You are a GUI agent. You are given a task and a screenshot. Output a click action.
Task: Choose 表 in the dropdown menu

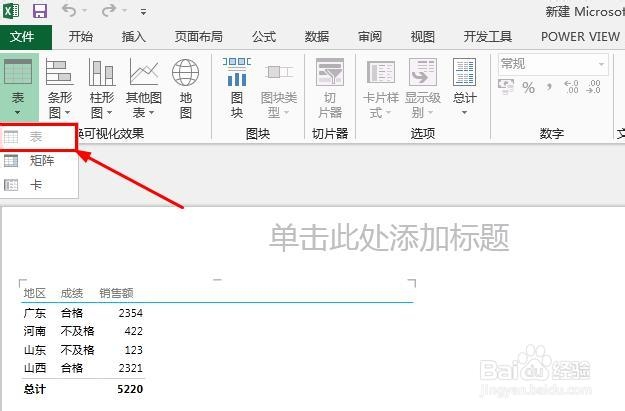[38, 137]
